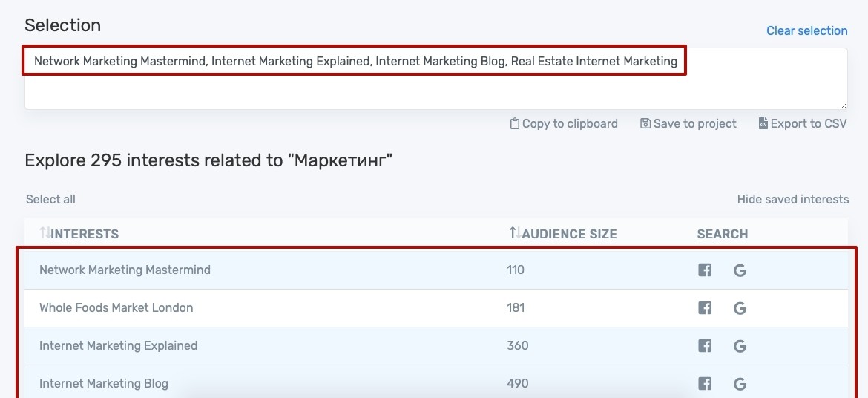Open Facebook search for Internet Marketing Explained
Screen dimensions: 868x398
(x=705, y=347)
